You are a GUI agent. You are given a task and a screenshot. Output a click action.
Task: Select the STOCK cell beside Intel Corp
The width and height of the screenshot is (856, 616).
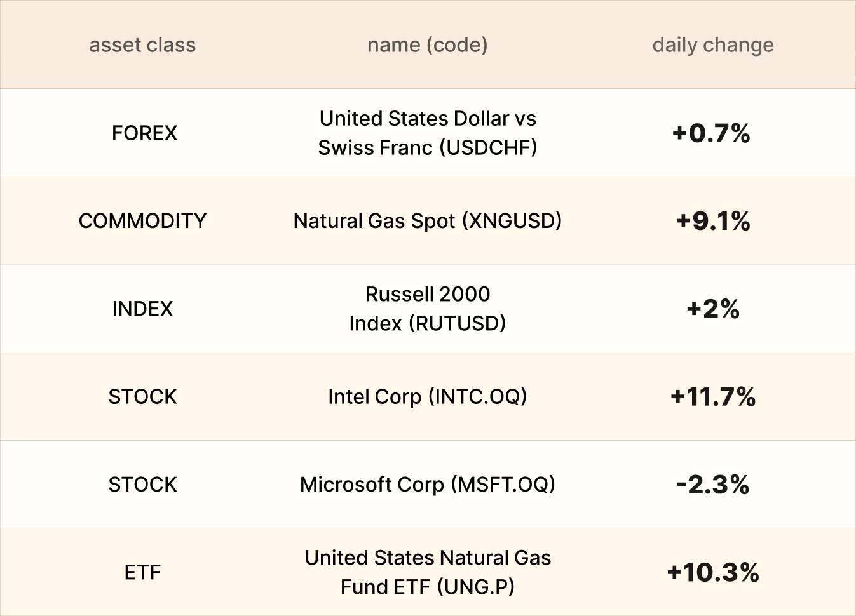(x=142, y=397)
